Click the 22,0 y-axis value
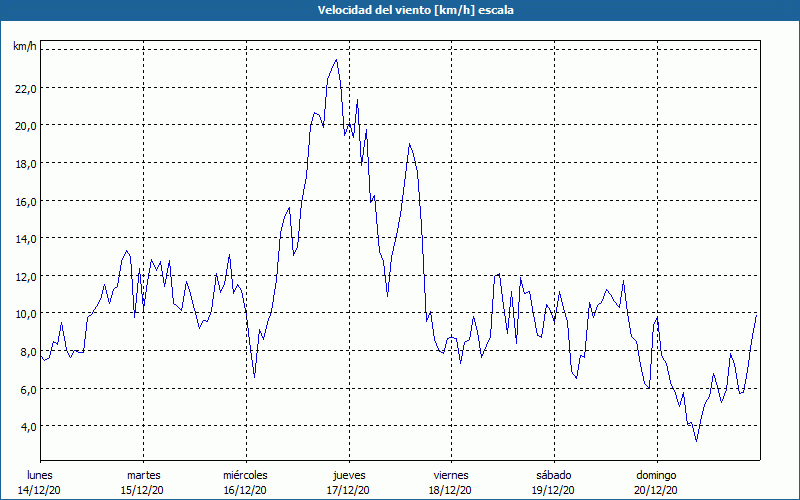This screenshot has width=800, height=500. pyautogui.click(x=26, y=88)
